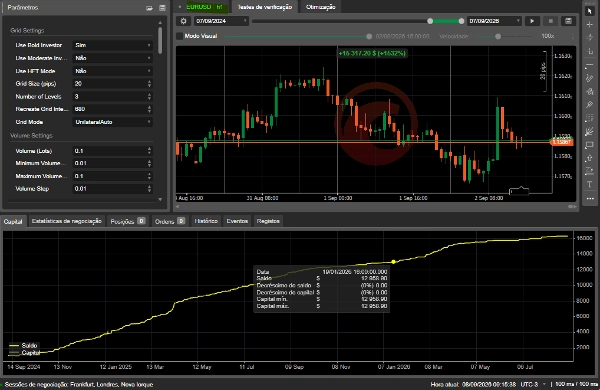Select the fan lines tool

coord(590,131)
